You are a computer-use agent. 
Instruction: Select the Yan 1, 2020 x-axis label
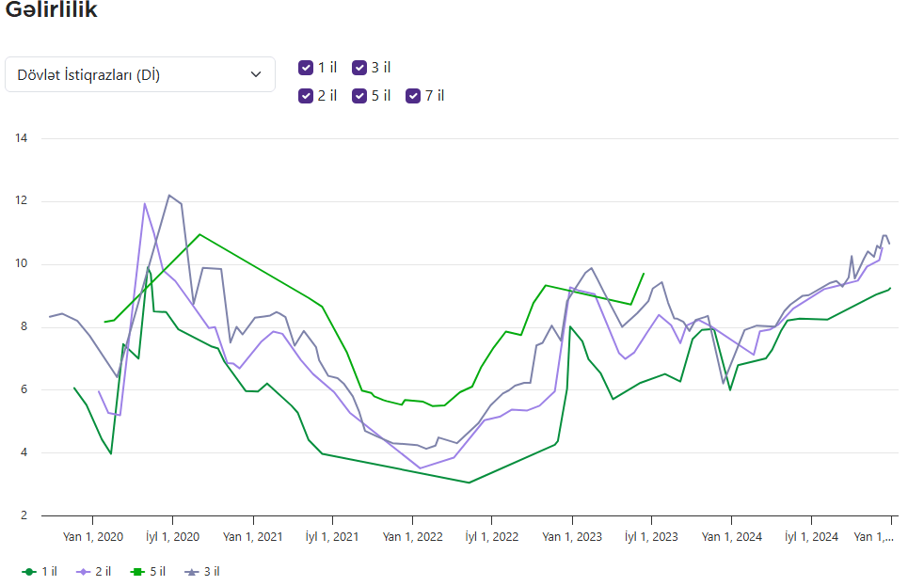[x=92, y=537]
